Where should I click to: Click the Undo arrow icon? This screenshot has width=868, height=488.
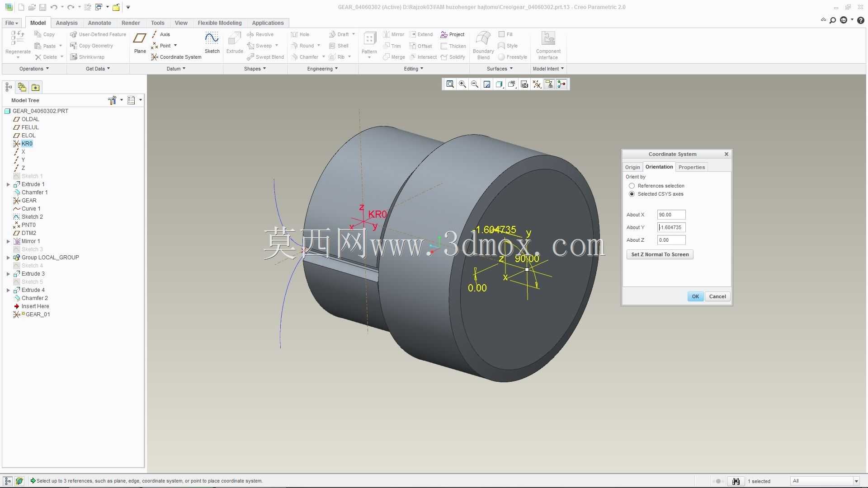[54, 7]
